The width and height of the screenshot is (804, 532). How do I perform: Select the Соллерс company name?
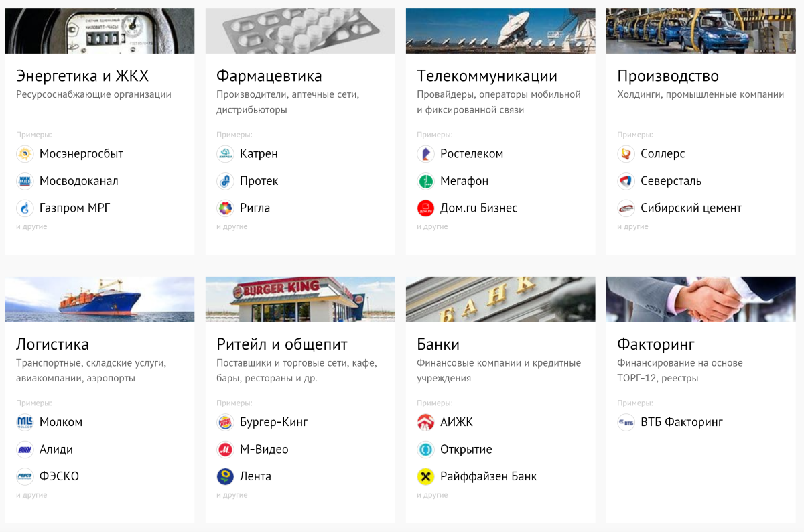663,154
